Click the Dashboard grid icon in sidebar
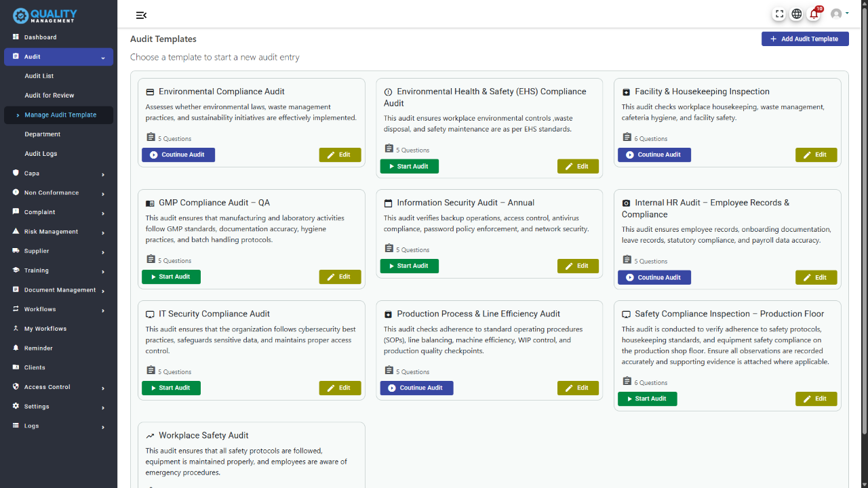 16,37
